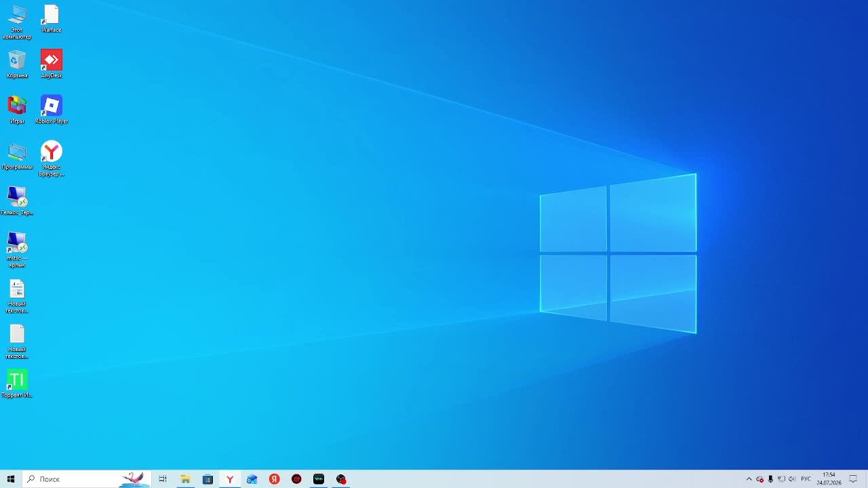Open the notification Action Center
Screen dimensions: 868x488
point(853,479)
